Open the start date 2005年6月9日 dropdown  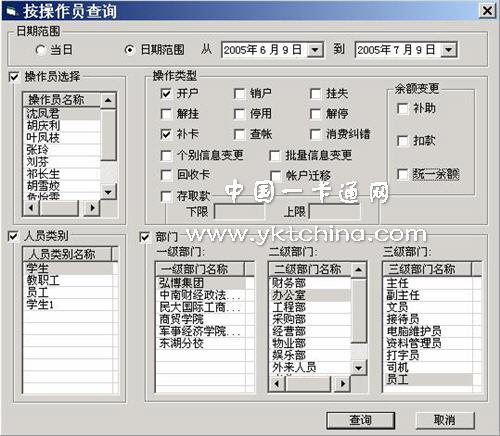pyautogui.click(x=315, y=50)
